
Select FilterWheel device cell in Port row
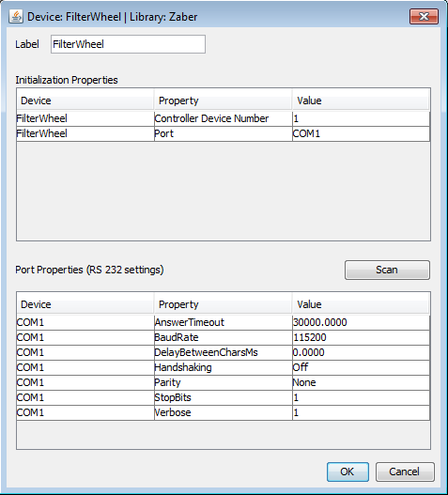85,134
